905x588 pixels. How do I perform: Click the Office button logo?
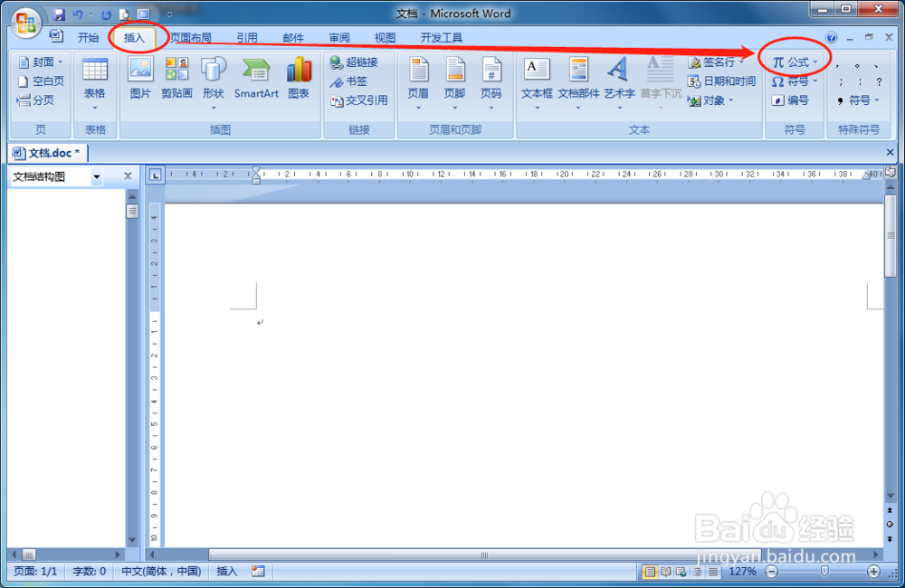25,24
